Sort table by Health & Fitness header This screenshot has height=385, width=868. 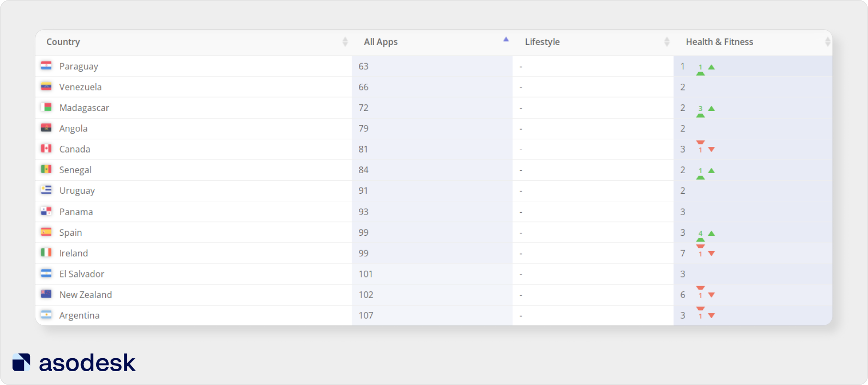[719, 42]
